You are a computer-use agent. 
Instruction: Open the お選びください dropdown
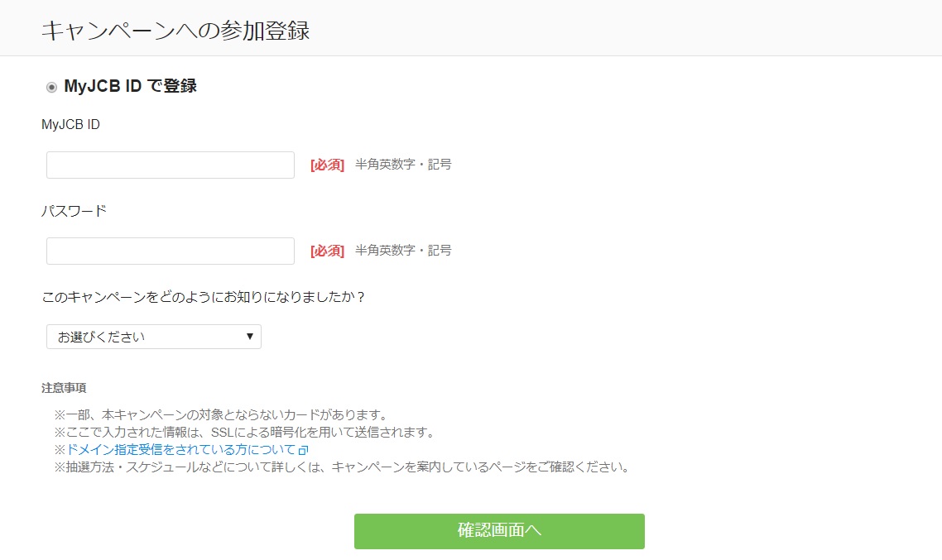(x=154, y=337)
